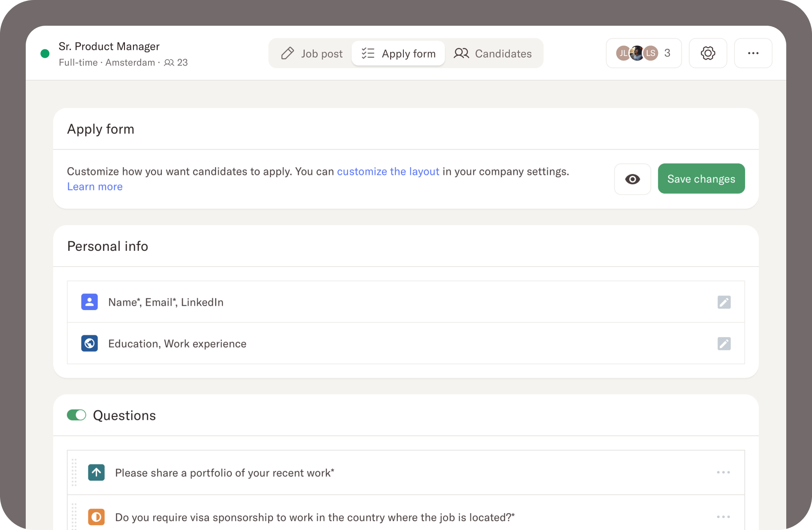This screenshot has width=812, height=530.
Task: Click the edit pencil for Name, Email, LinkedIn
Action: tap(724, 302)
